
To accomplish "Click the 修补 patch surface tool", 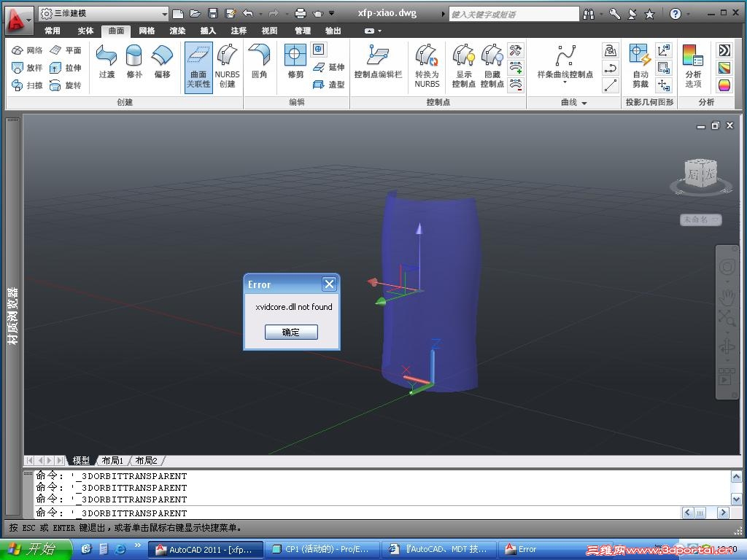I will pyautogui.click(x=134, y=61).
